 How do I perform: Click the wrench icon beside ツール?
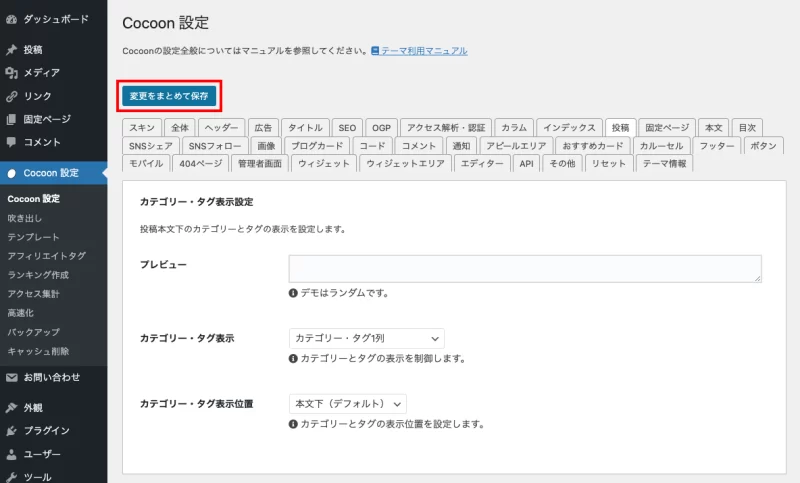pyautogui.click(x=11, y=477)
